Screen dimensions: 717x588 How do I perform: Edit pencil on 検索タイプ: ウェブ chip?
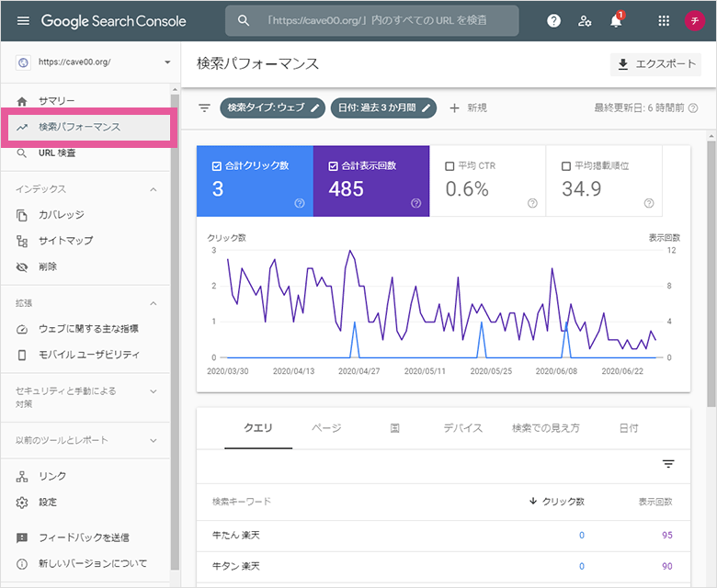pos(314,108)
